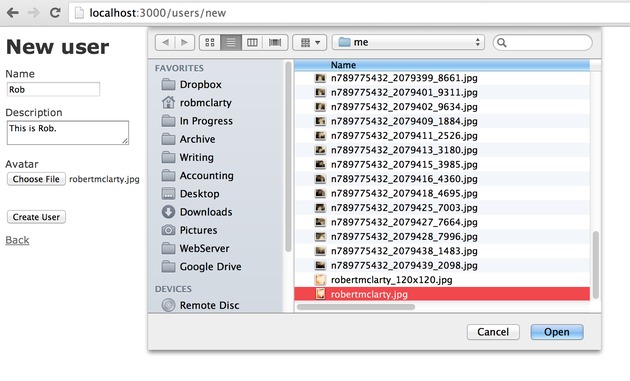Screen dimensions: 630x381
Task: Click the browser address bar URL
Action: (x=158, y=13)
